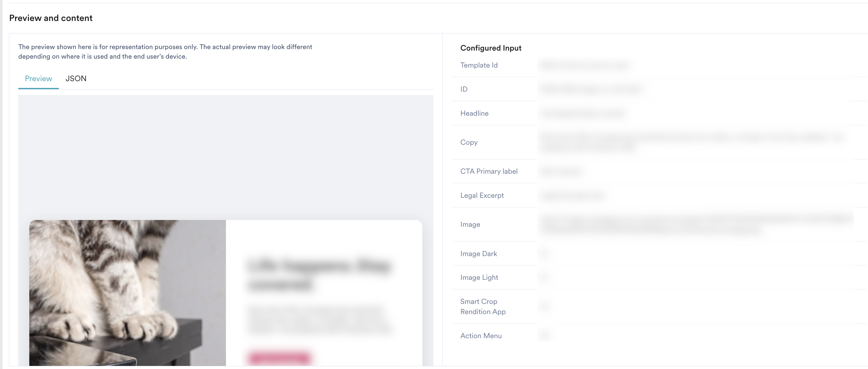
Task: Switch to the JSON tab
Action: tap(76, 79)
